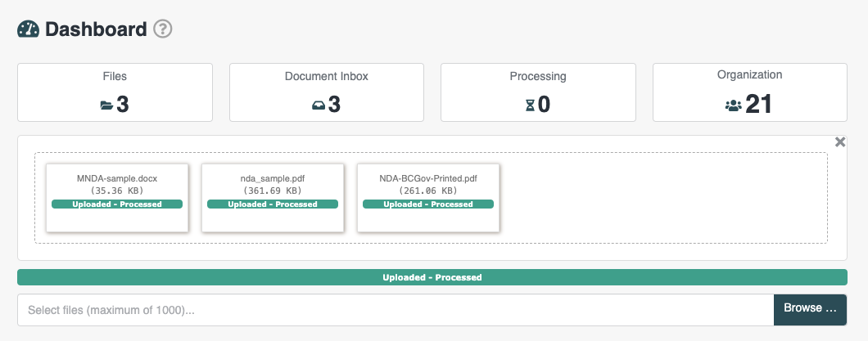Viewport: 868px width, 341px height.
Task: Click the status bar under MNDA-sample.docx
Action: (x=117, y=204)
